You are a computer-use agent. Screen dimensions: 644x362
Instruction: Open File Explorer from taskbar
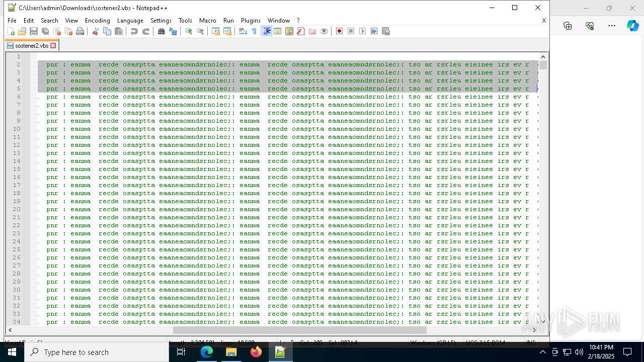(231, 352)
